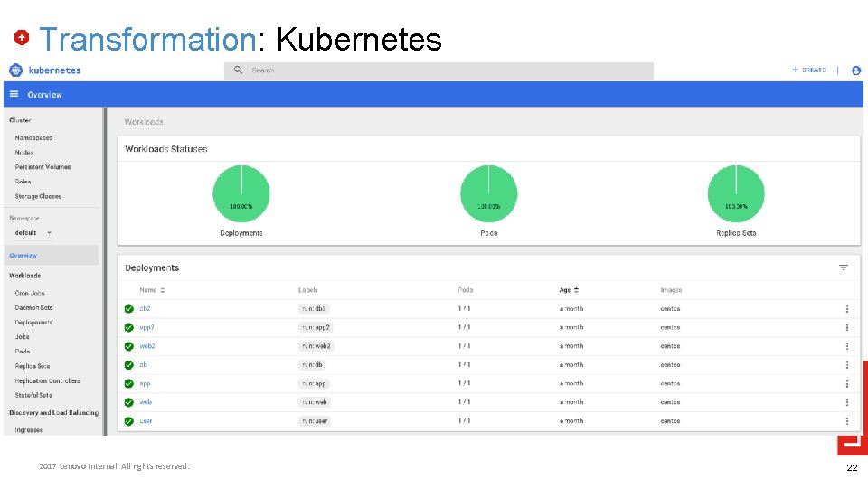The width and height of the screenshot is (868, 488).
Task: Open actions menu for app deployment
Action: [x=847, y=383]
